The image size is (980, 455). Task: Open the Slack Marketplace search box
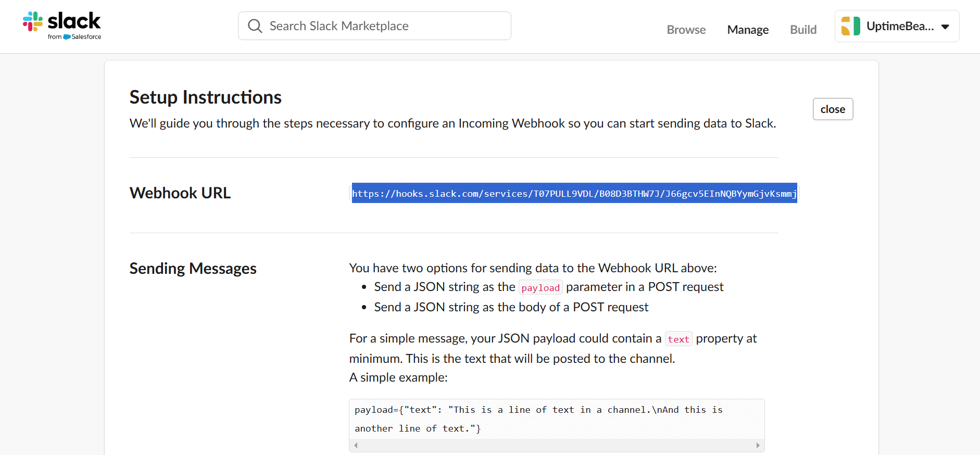click(374, 26)
